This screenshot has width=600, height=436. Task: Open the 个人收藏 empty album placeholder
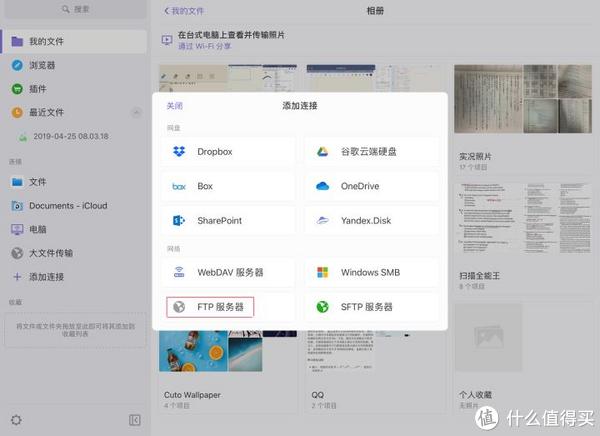coord(488,337)
